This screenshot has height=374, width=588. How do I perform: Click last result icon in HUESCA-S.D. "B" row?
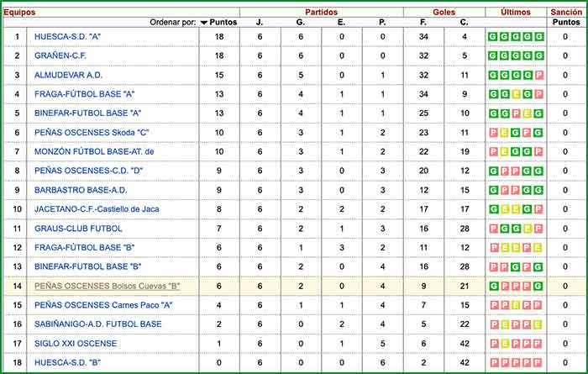tap(538, 363)
